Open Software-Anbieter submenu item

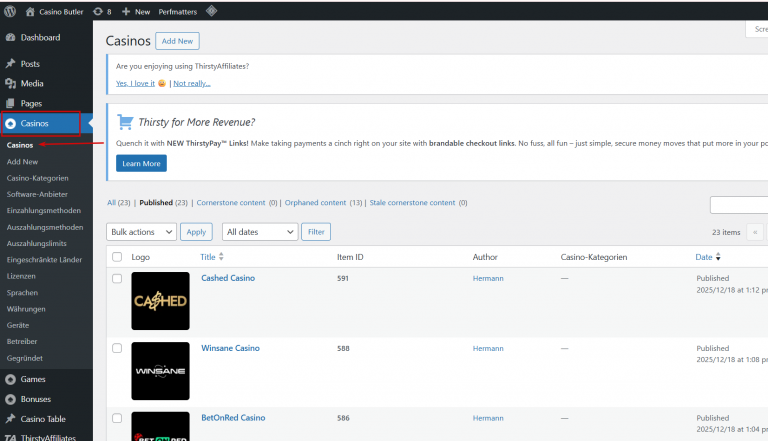(37, 194)
